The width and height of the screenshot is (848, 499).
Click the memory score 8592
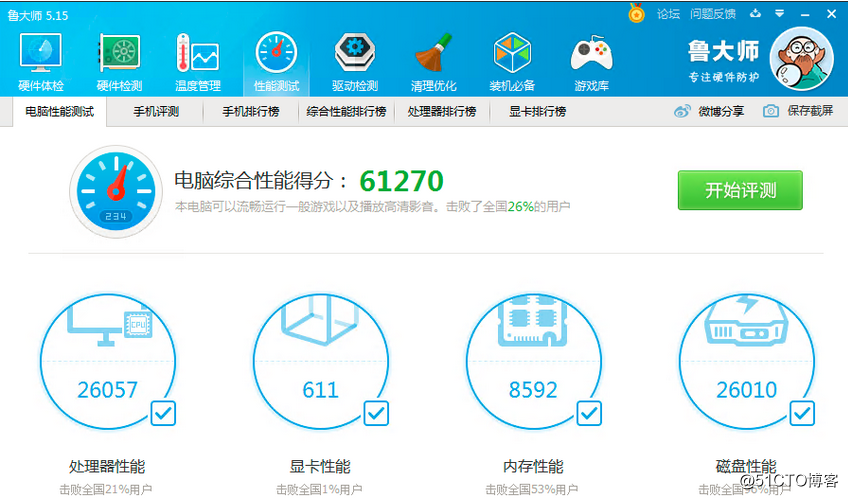(533, 390)
